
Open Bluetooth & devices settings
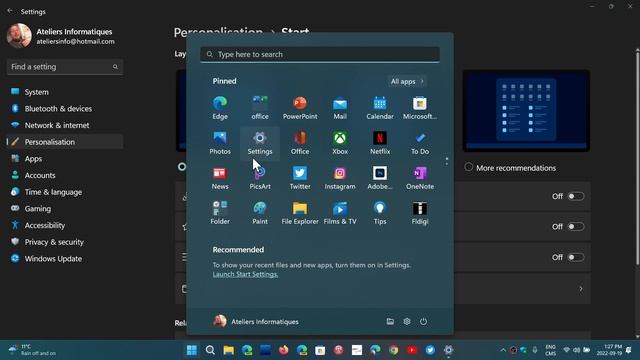64,109
